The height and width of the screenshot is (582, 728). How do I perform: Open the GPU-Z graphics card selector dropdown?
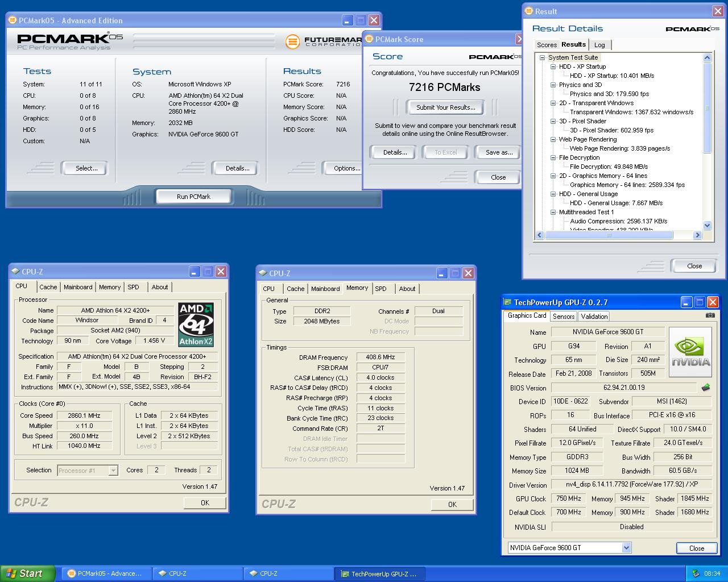click(x=626, y=548)
